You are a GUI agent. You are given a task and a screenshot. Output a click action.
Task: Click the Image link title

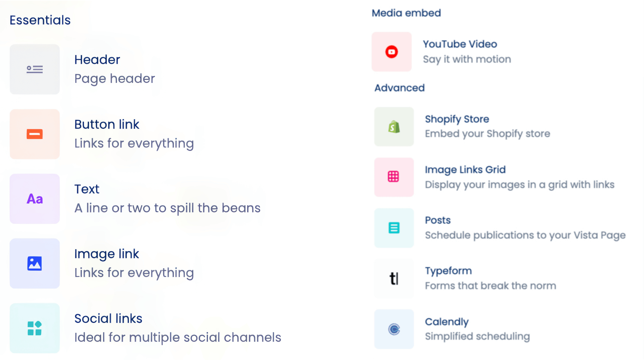coord(107,254)
